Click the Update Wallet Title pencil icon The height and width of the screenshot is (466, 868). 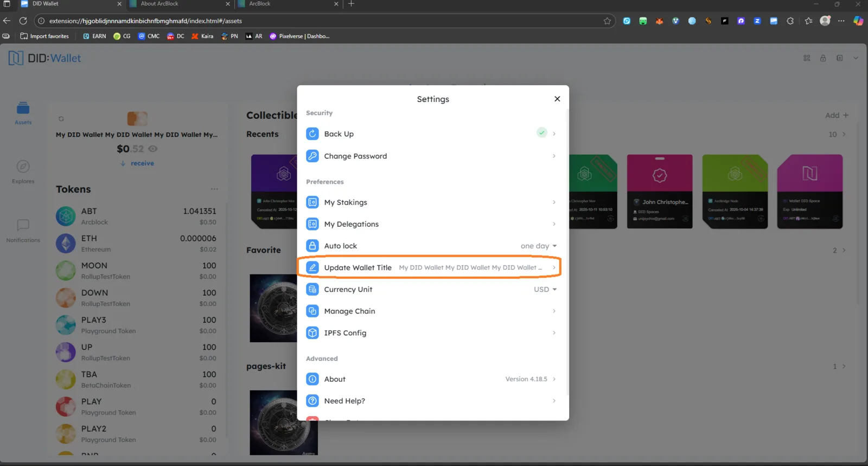coord(312,267)
